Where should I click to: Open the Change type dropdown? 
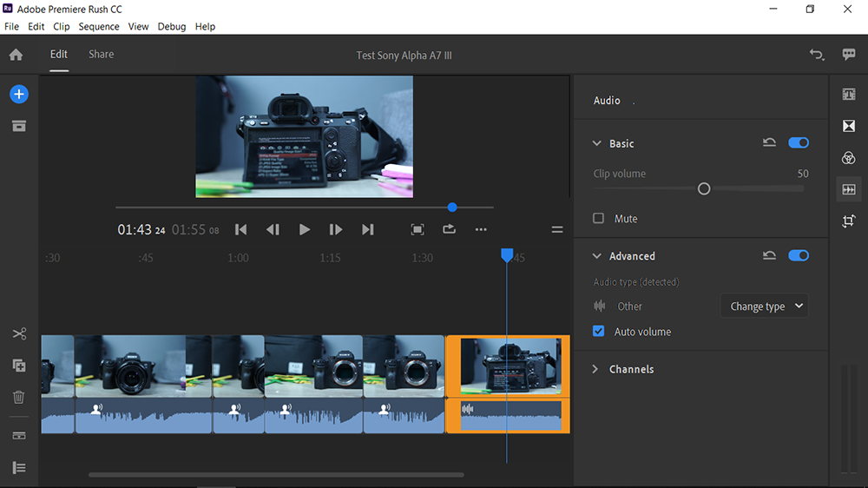[x=765, y=306]
